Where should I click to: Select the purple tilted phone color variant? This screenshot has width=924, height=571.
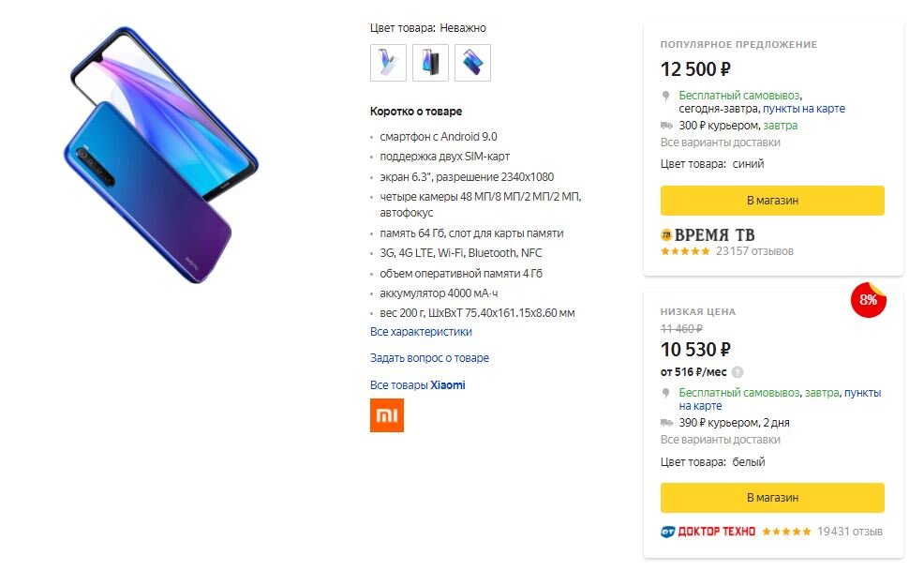472,62
